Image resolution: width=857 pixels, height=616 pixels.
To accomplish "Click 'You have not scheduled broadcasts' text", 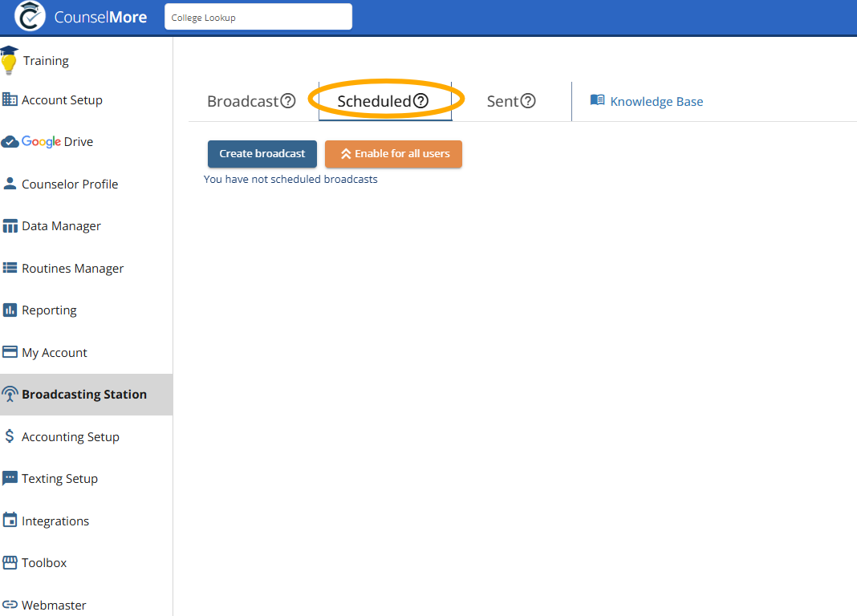I will (x=290, y=179).
